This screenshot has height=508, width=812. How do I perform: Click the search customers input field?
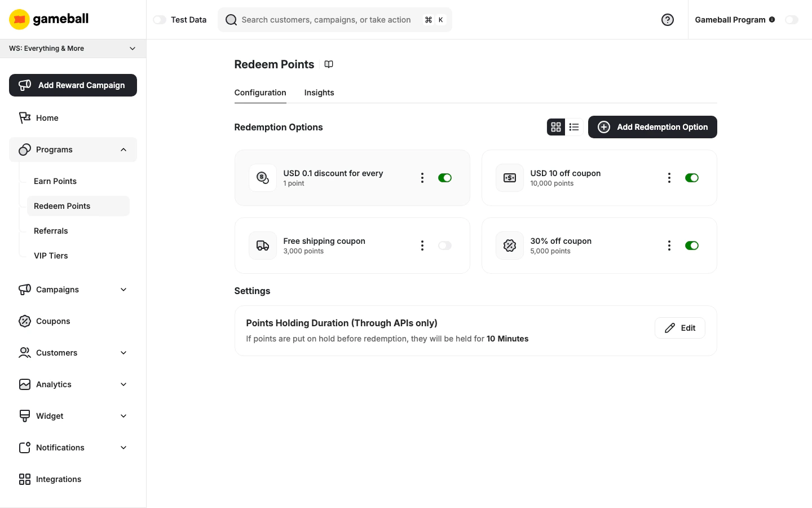click(335, 20)
